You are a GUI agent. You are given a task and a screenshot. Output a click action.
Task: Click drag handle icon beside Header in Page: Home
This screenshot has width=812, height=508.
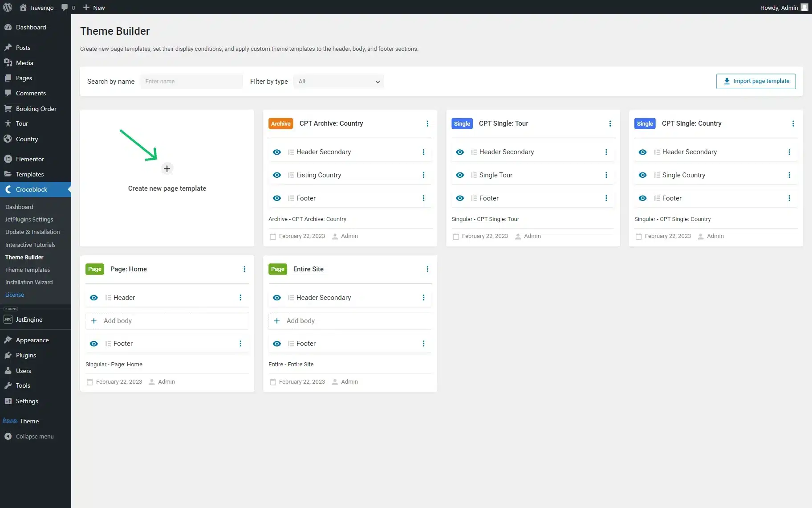108,298
